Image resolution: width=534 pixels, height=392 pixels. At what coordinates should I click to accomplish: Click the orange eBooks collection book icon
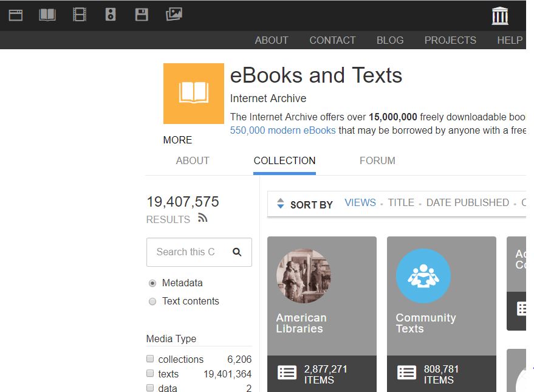(x=193, y=94)
